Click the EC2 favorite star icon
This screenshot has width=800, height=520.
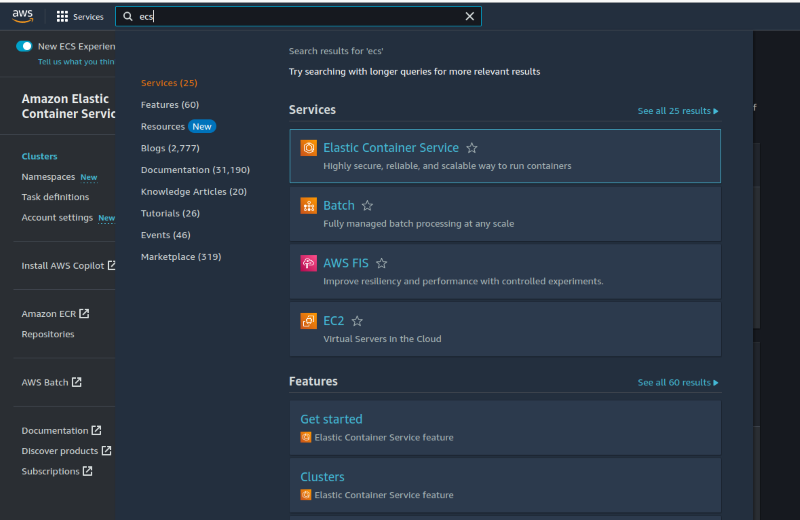tap(357, 321)
